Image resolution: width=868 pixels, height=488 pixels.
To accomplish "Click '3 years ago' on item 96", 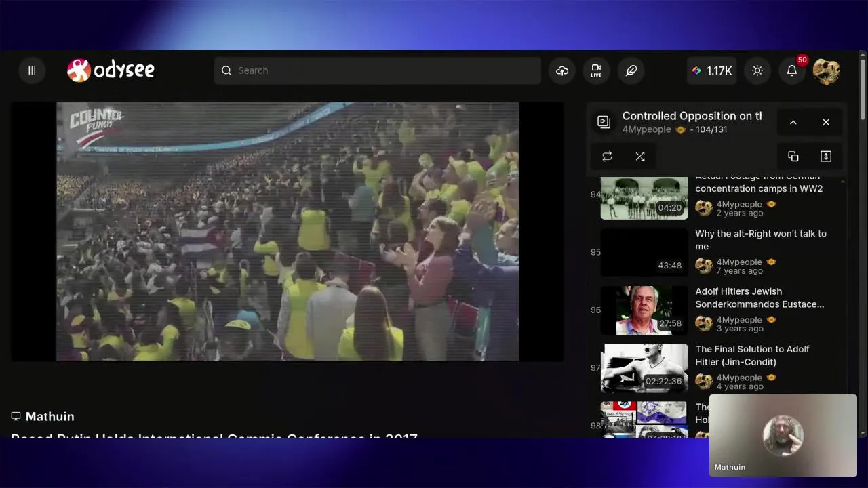I will point(740,329).
